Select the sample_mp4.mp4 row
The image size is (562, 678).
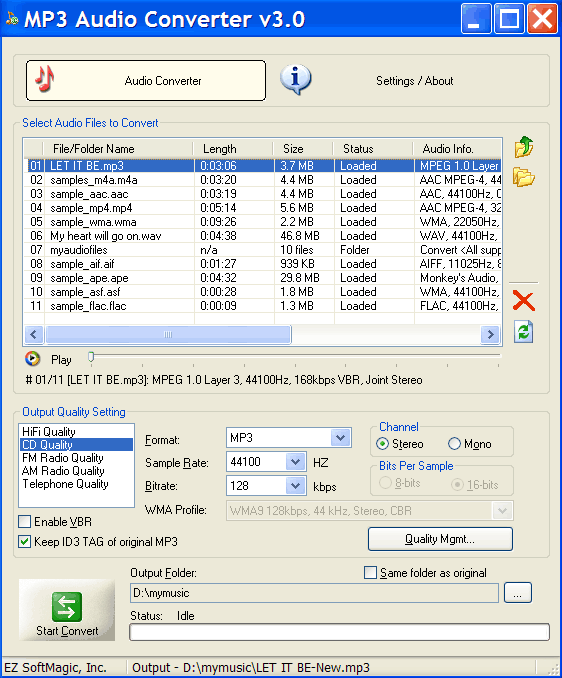263,208
